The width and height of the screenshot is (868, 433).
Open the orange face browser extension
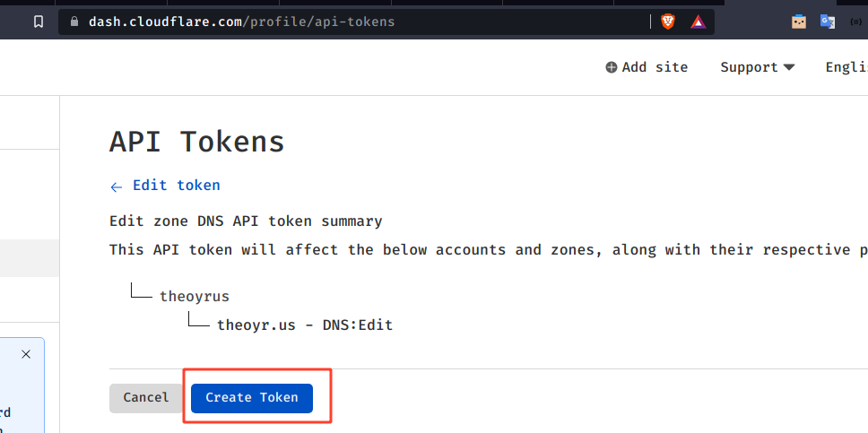[x=799, y=22]
